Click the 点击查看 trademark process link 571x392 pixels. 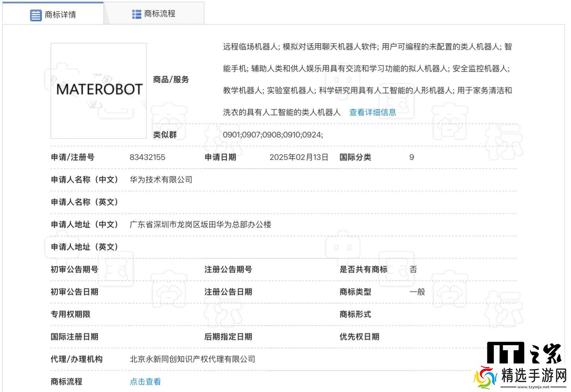(x=145, y=381)
